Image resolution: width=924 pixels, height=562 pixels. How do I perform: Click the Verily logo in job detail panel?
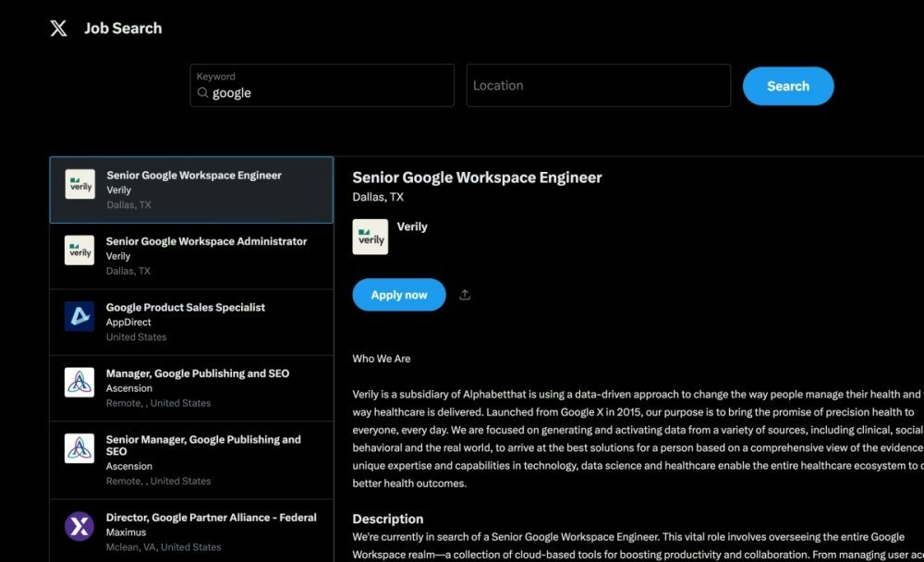pyautogui.click(x=371, y=237)
